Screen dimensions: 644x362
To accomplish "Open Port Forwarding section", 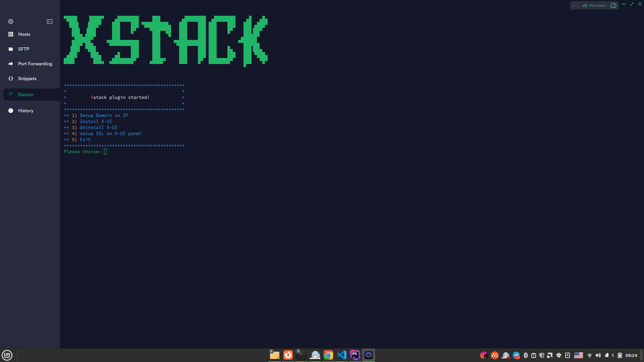I will pos(35,64).
